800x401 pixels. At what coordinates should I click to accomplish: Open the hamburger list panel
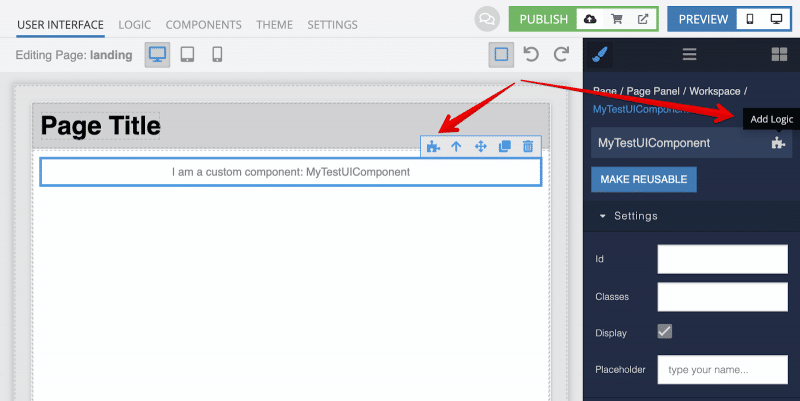coord(689,55)
